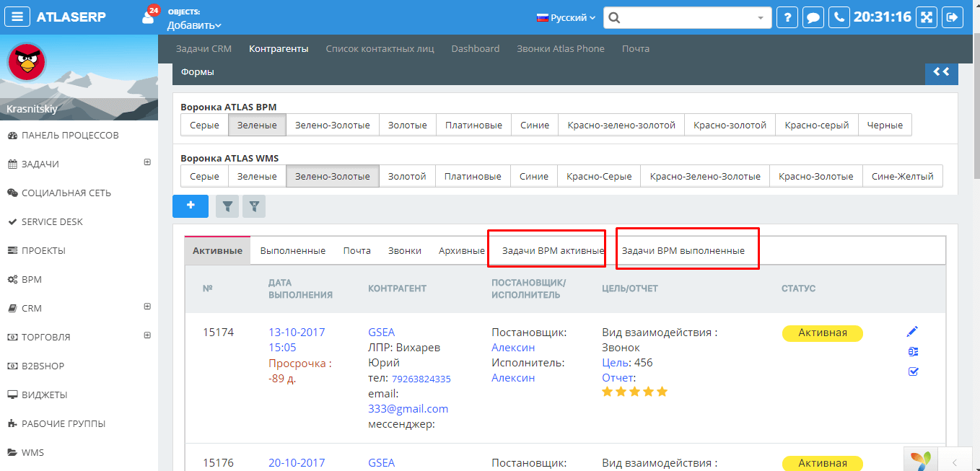Open user notifications icon with badge 24

tap(150, 16)
